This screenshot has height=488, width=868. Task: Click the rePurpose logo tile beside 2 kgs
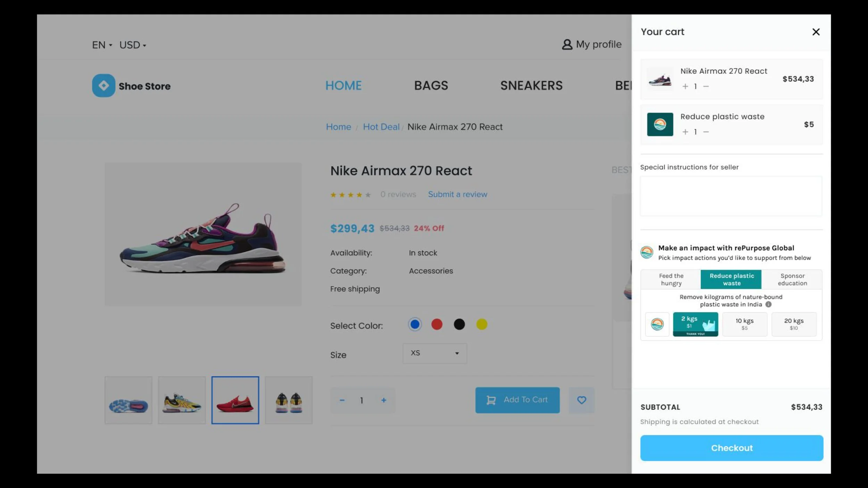click(657, 324)
